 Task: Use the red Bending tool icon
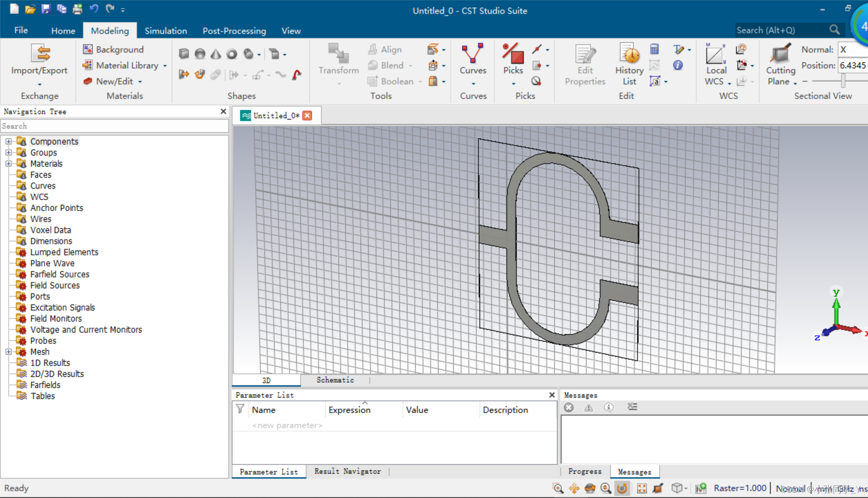(x=297, y=74)
